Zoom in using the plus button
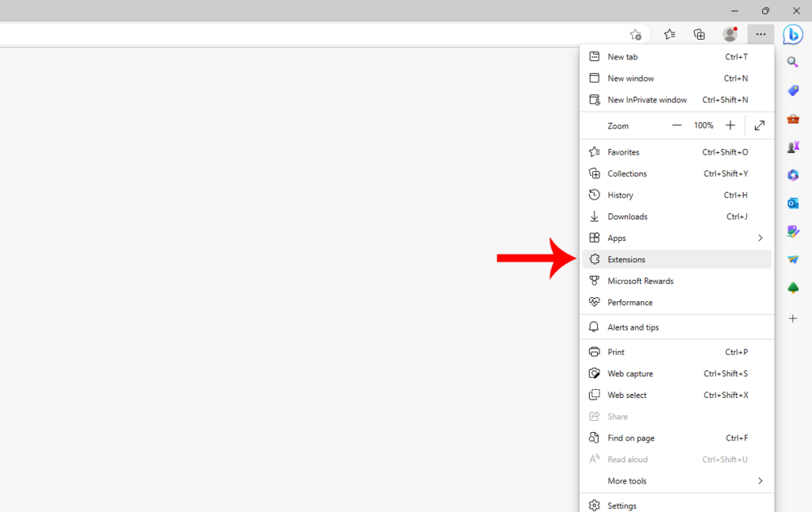The image size is (812, 512). [730, 125]
